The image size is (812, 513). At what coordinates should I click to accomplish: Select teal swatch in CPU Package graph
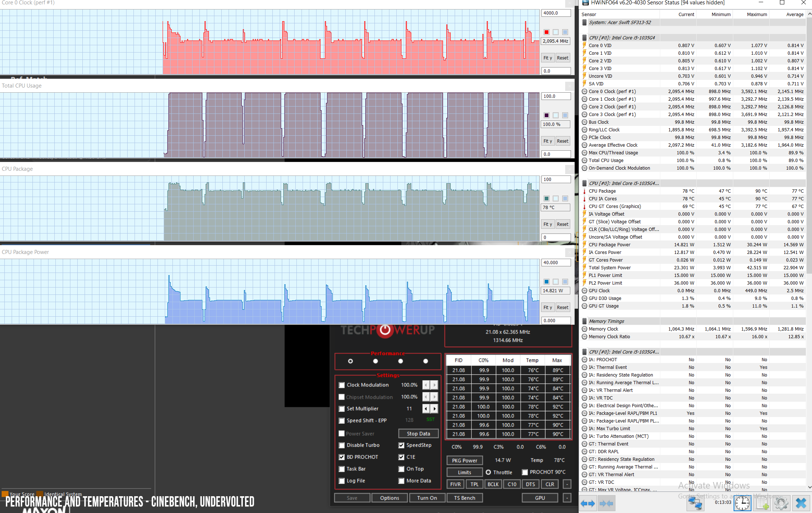tap(546, 198)
